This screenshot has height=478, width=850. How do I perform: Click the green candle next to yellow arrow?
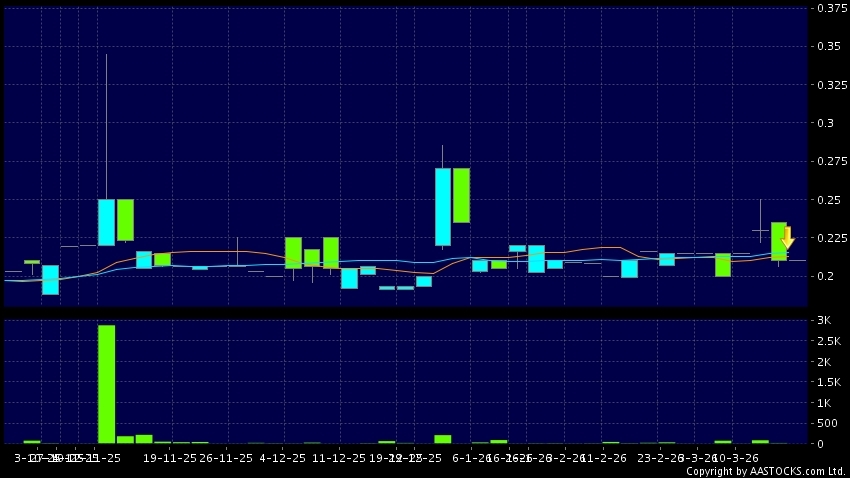778,241
